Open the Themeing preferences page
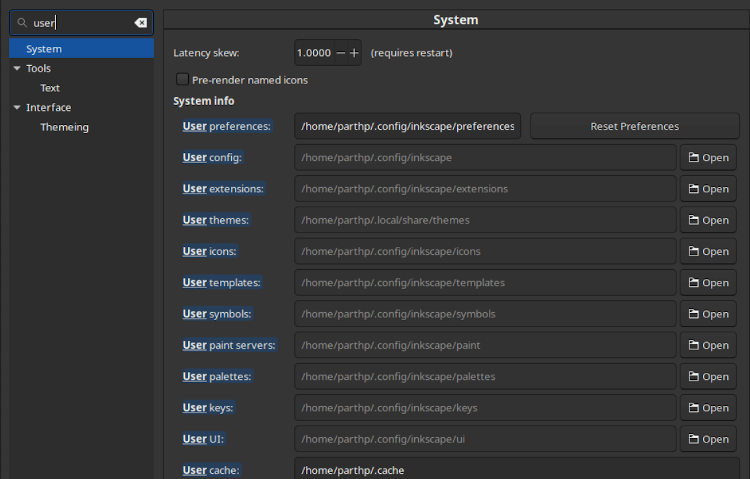750x479 pixels. (64, 127)
